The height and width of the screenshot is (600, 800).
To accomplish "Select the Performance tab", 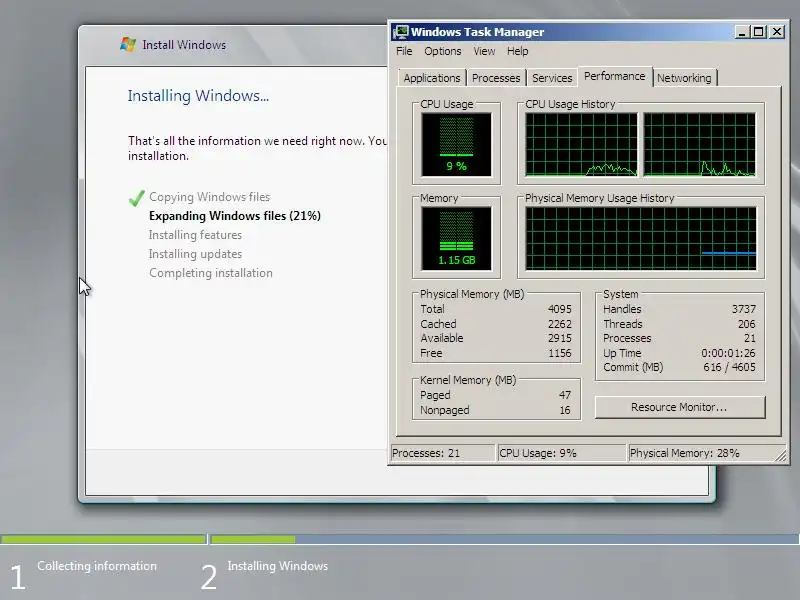I will click(614, 77).
